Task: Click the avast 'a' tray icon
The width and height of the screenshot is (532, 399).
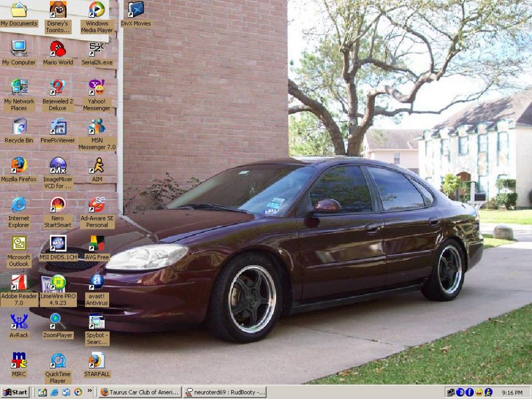Action: pyautogui.click(x=461, y=392)
